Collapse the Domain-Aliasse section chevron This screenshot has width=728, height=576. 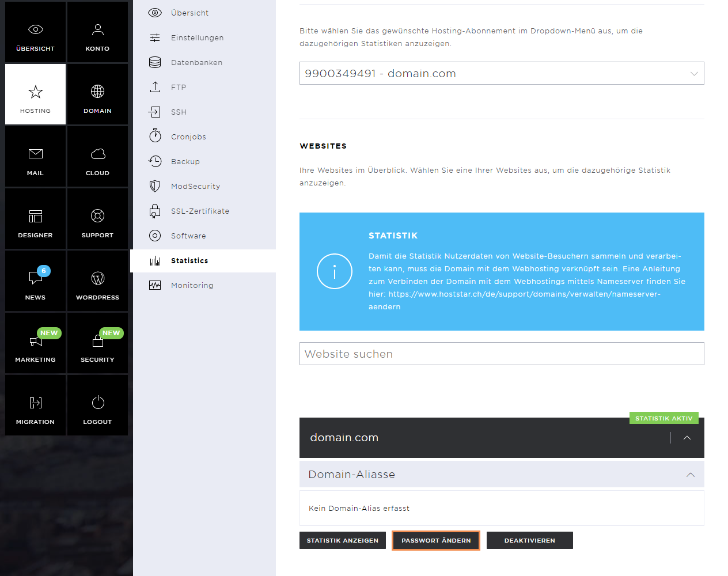point(691,475)
